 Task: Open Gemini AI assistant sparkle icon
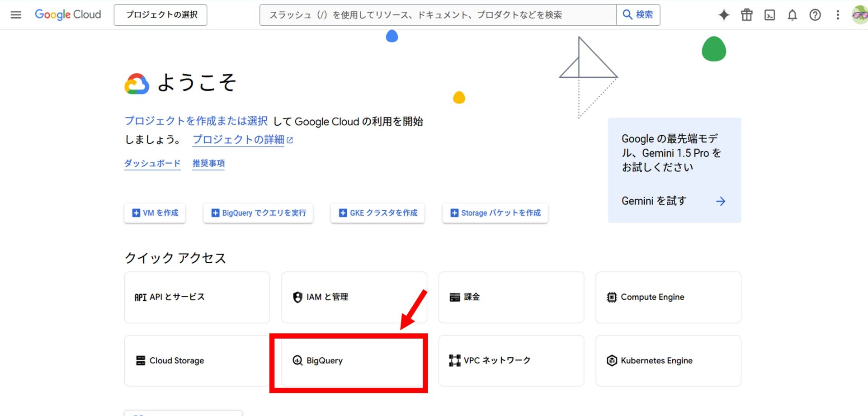(724, 15)
